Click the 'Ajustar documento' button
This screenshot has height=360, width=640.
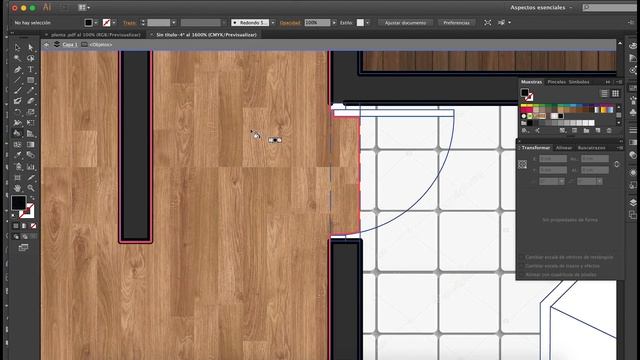tap(405, 23)
